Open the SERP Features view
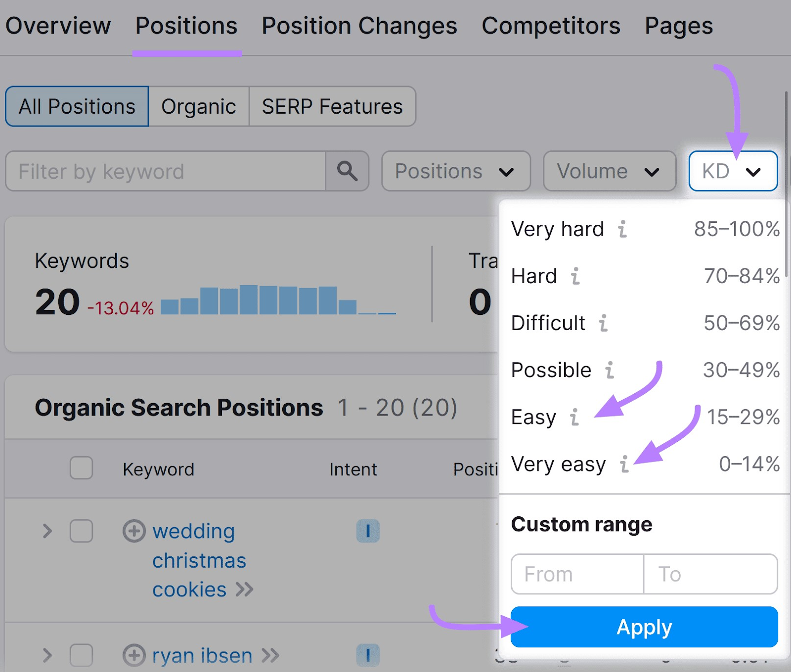 (x=332, y=106)
